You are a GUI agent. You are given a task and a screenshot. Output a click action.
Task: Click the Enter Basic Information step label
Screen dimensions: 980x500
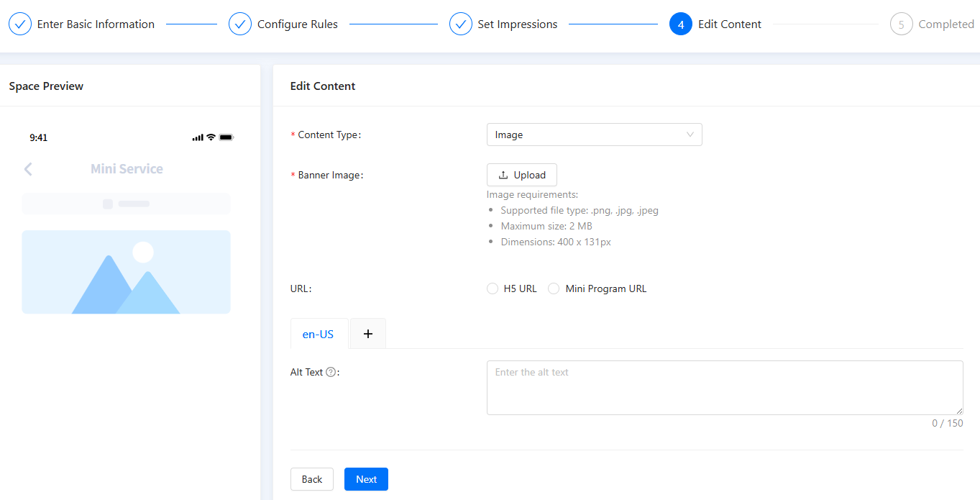pos(96,24)
